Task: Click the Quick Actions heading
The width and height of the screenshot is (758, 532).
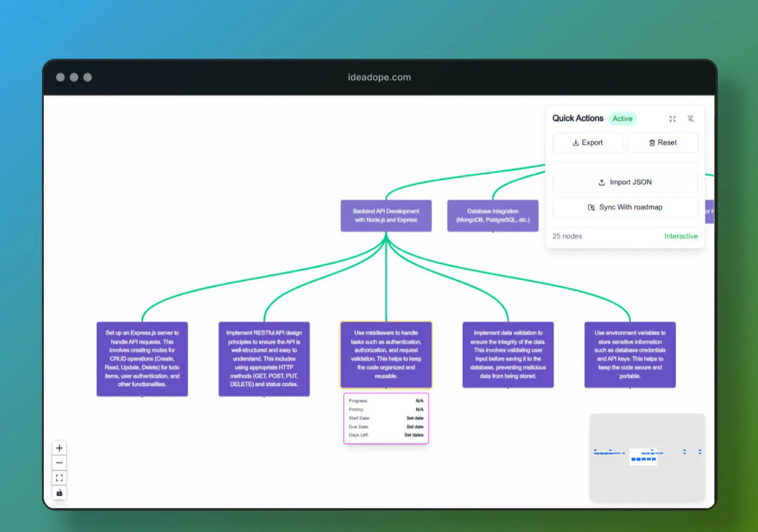Action: [x=578, y=118]
